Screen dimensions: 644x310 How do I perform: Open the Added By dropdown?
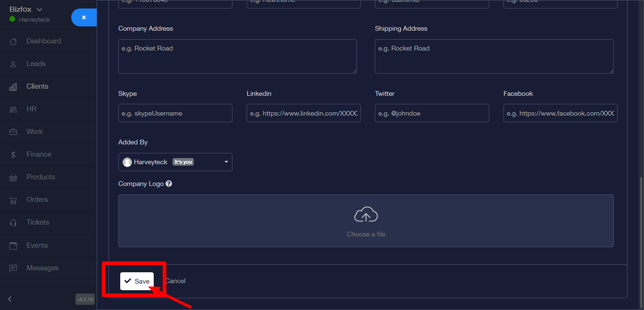(175, 162)
